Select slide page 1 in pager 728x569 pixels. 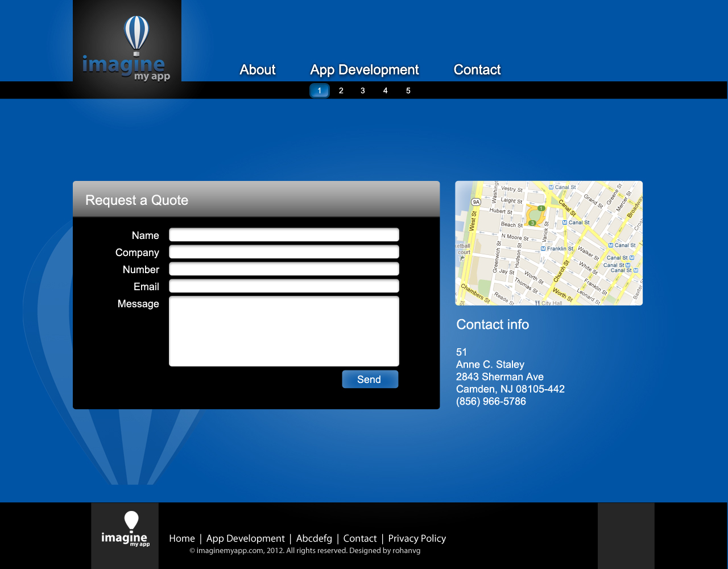pyautogui.click(x=319, y=90)
